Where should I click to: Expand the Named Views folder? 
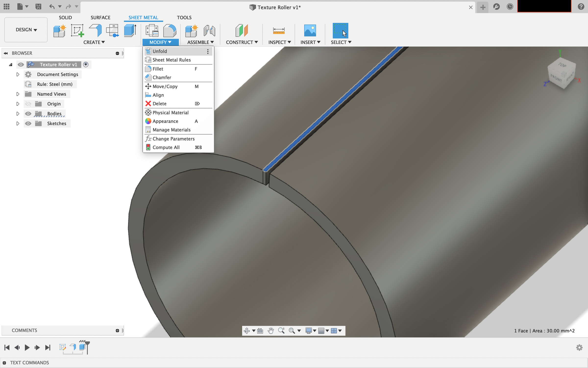pyautogui.click(x=18, y=94)
